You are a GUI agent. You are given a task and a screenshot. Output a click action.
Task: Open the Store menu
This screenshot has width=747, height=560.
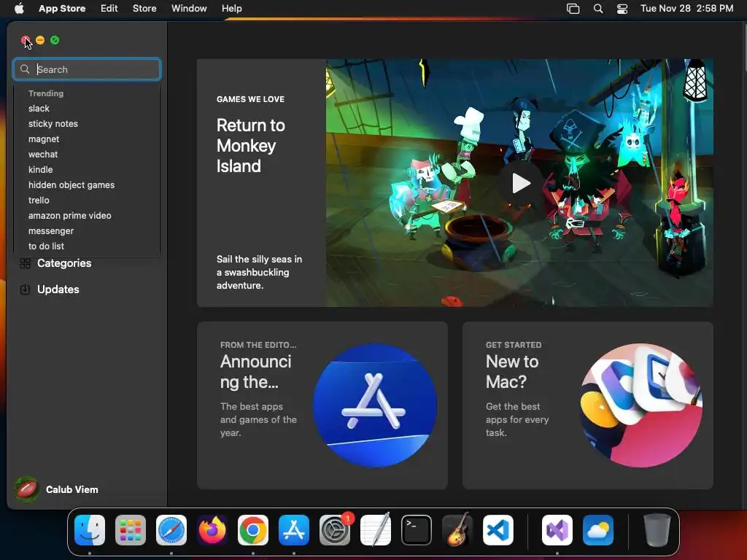(144, 8)
